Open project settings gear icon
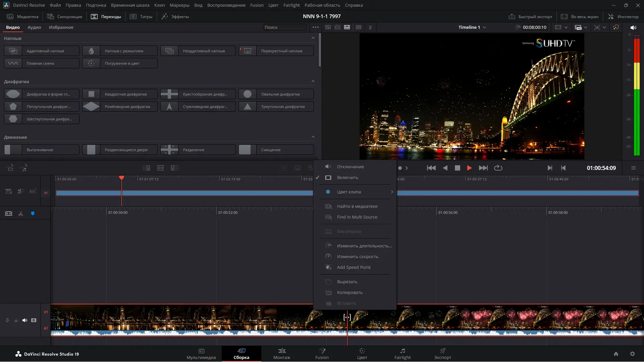 click(632, 354)
